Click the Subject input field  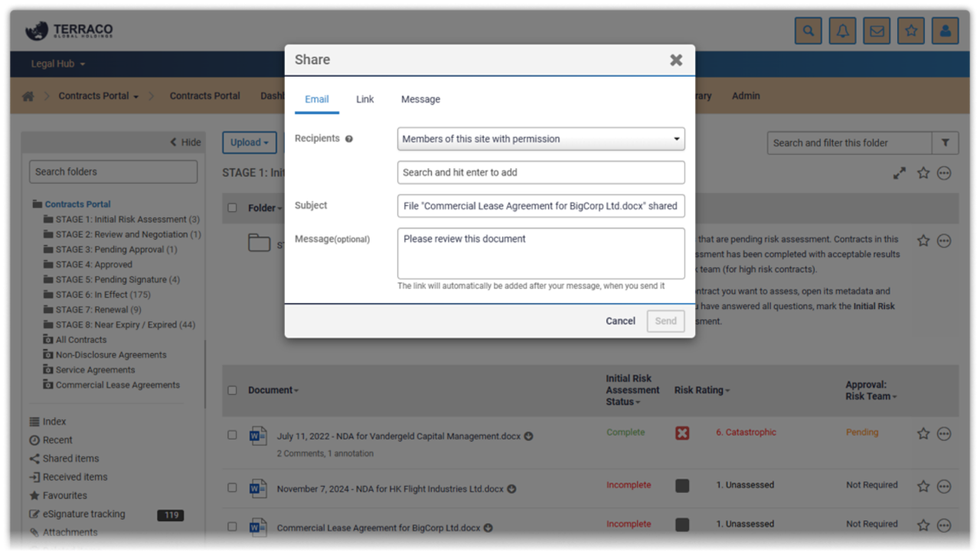pyautogui.click(x=541, y=206)
